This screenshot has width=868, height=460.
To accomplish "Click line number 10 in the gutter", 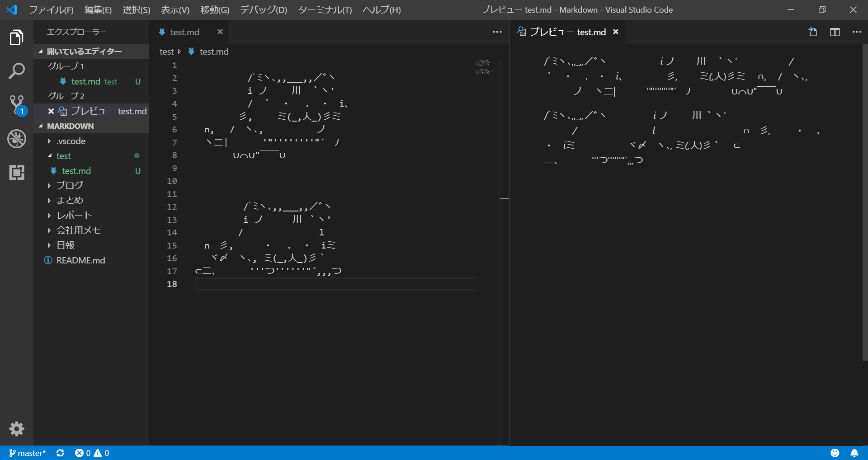I will (172, 181).
